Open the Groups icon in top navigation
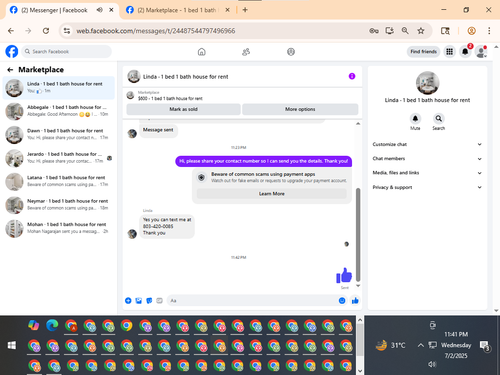The height and width of the screenshot is (375, 500). point(291,52)
